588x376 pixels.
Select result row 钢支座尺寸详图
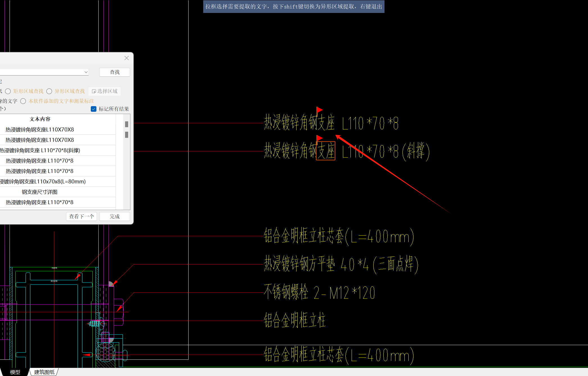click(40, 192)
